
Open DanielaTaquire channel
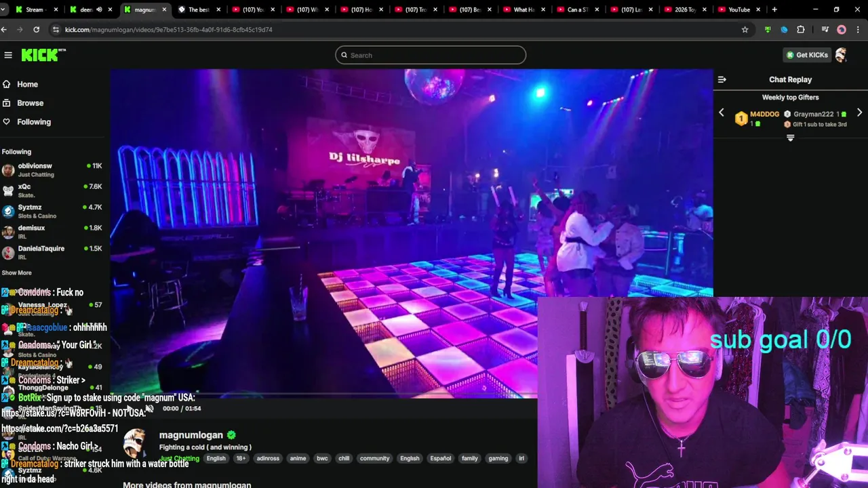[52, 253]
